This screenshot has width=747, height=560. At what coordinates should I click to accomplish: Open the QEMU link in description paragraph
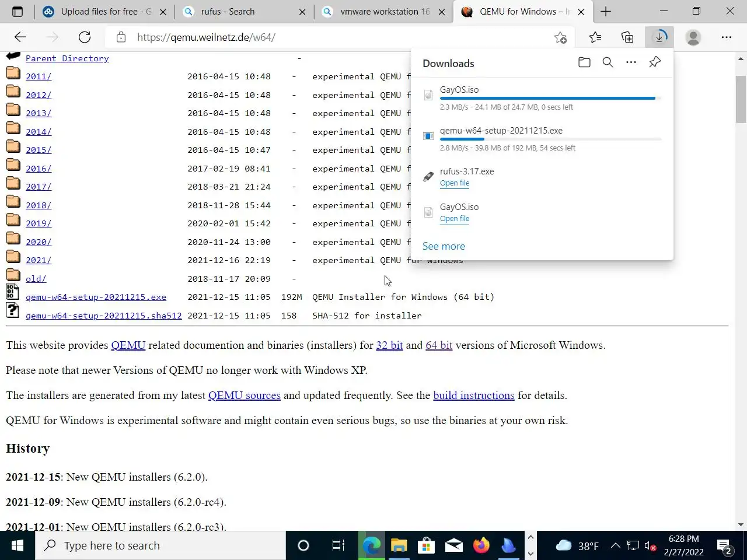pyautogui.click(x=128, y=345)
